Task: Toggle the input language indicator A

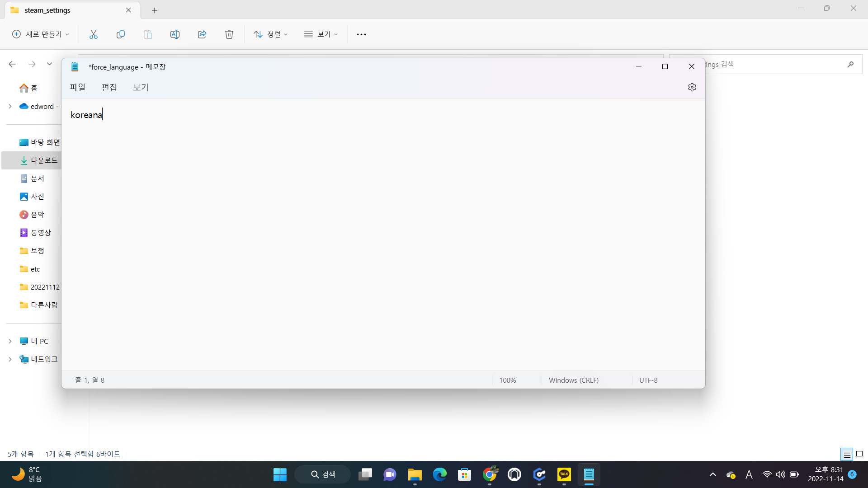Action: [749, 474]
